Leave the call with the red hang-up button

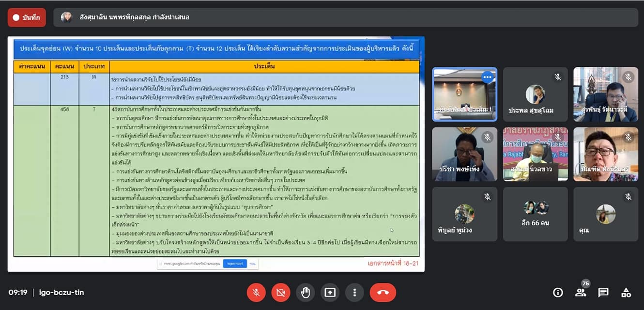(383, 293)
